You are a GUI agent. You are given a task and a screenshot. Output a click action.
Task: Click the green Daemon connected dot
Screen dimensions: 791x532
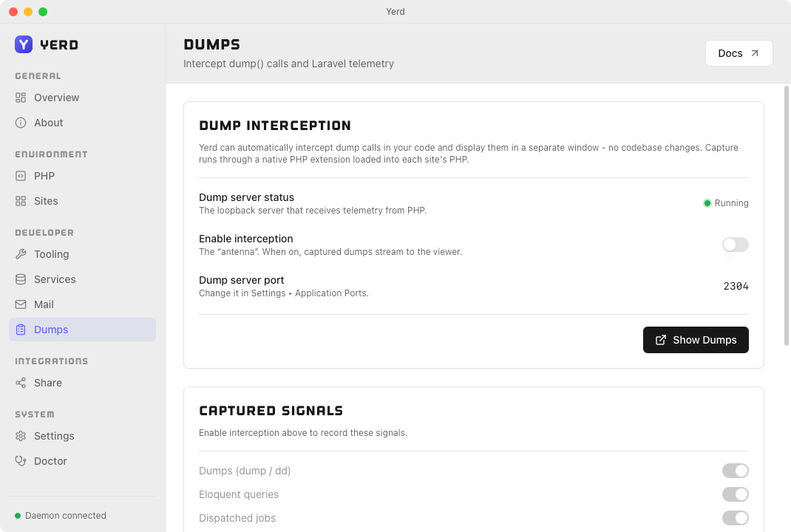18,516
